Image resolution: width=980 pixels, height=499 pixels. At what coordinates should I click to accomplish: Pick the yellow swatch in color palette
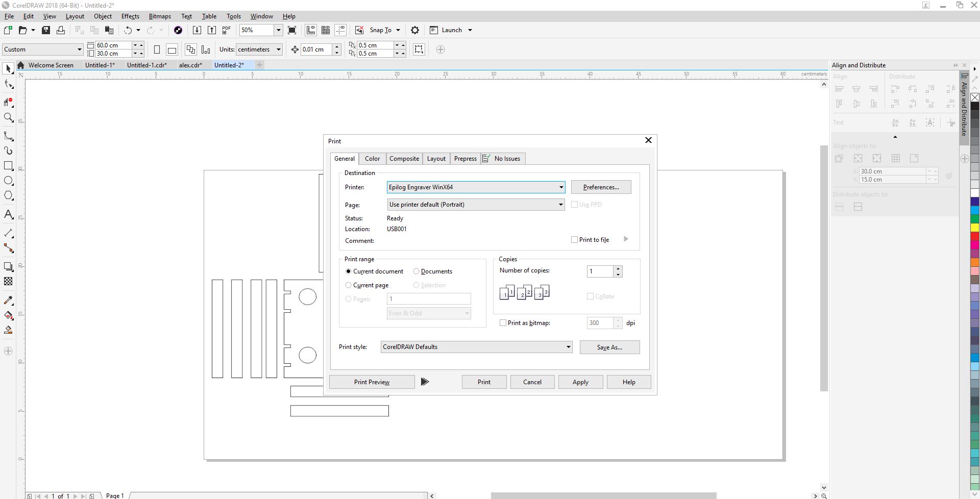974,228
